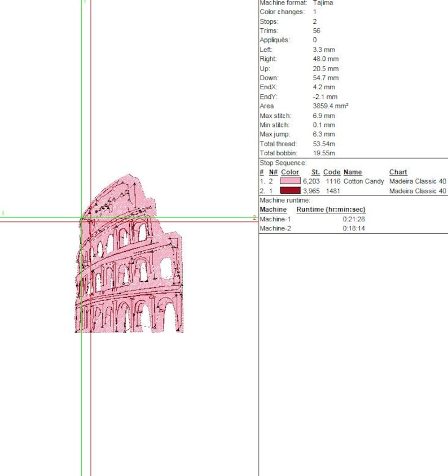The width and height of the screenshot is (448, 476).
Task: Click the 'Chart' column header
Action: [398, 172]
